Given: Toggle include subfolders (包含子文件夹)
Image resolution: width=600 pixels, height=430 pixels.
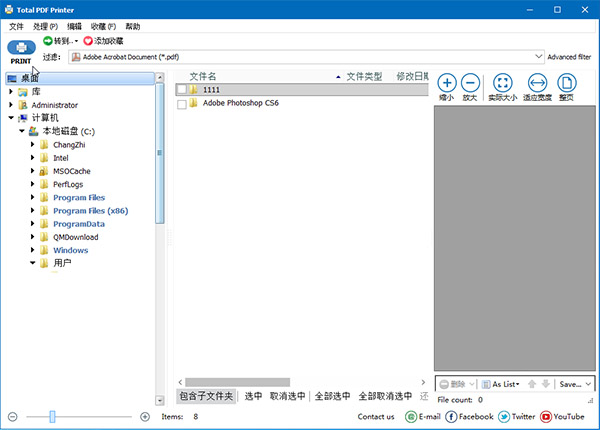Looking at the screenshot, I should pyautogui.click(x=206, y=396).
